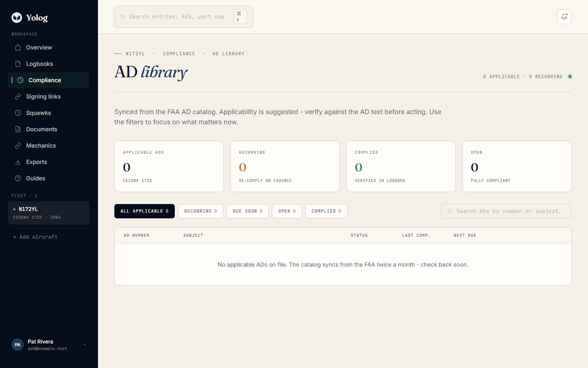
Task: Sort by AD Number column header
Action: pyautogui.click(x=136, y=236)
